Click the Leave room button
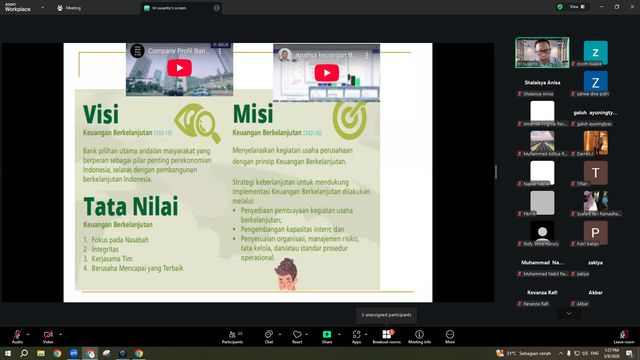 [624, 337]
